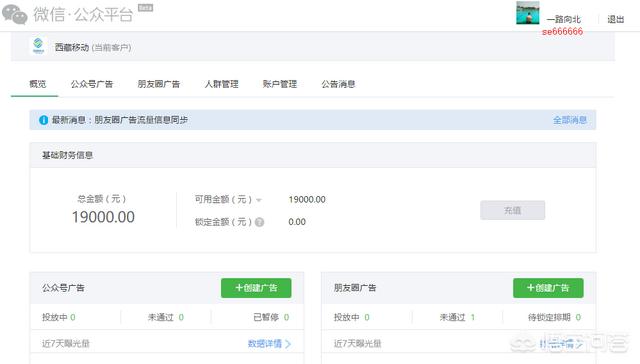640x364 pixels.
Task: Switch to the 概览 tab
Action: [x=38, y=84]
